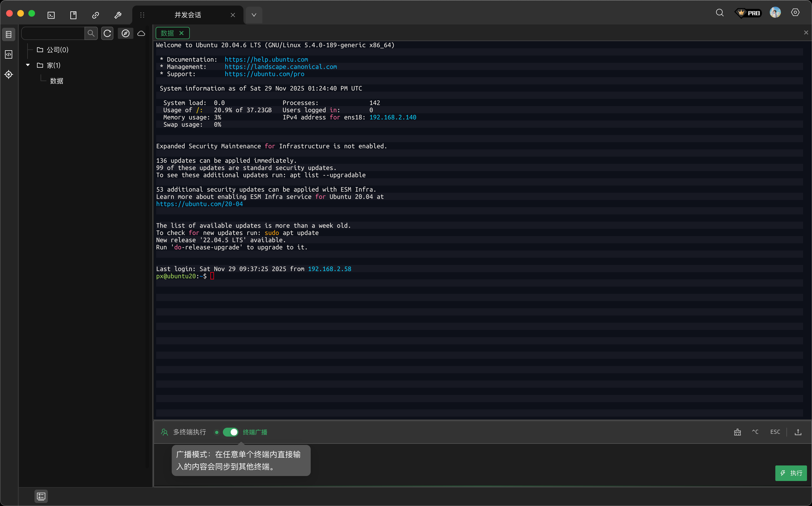Click the upload icon near ESC
Viewport: 812px width, 506px height.
798,432
